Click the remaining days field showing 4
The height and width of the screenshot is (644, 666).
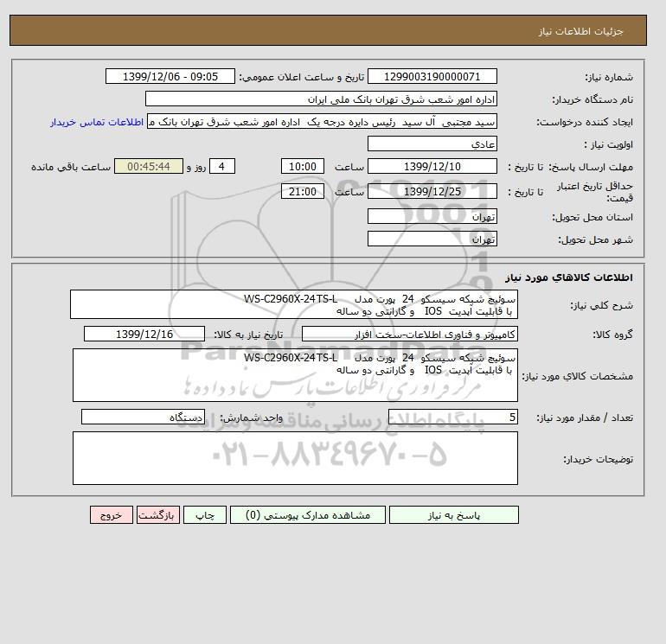[x=221, y=167]
